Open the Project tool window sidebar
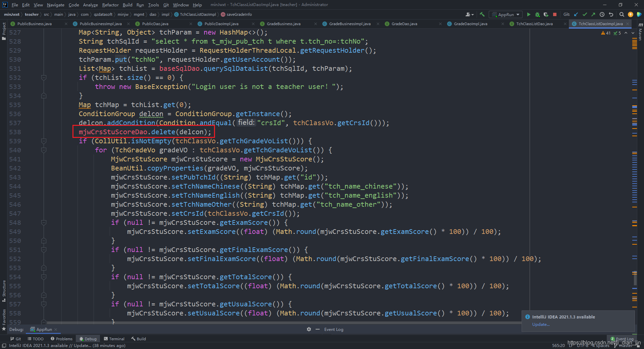Viewport: 644px width, 349px height. (4, 31)
